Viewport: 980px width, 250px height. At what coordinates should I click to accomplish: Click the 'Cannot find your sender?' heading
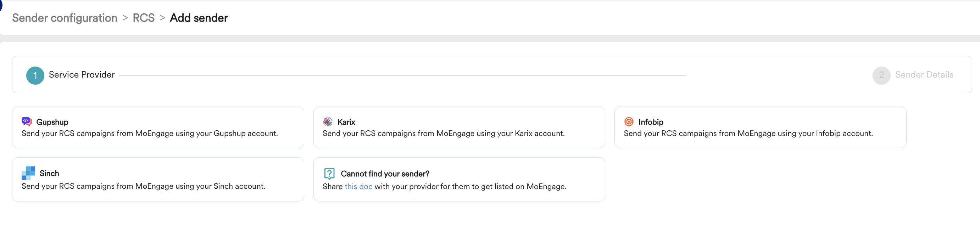tap(385, 174)
